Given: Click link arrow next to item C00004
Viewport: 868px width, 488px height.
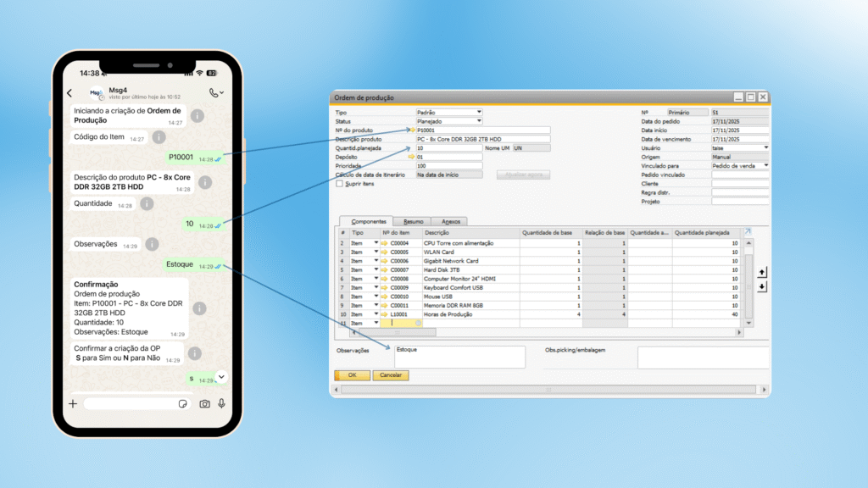Looking at the screenshot, I should point(384,243).
